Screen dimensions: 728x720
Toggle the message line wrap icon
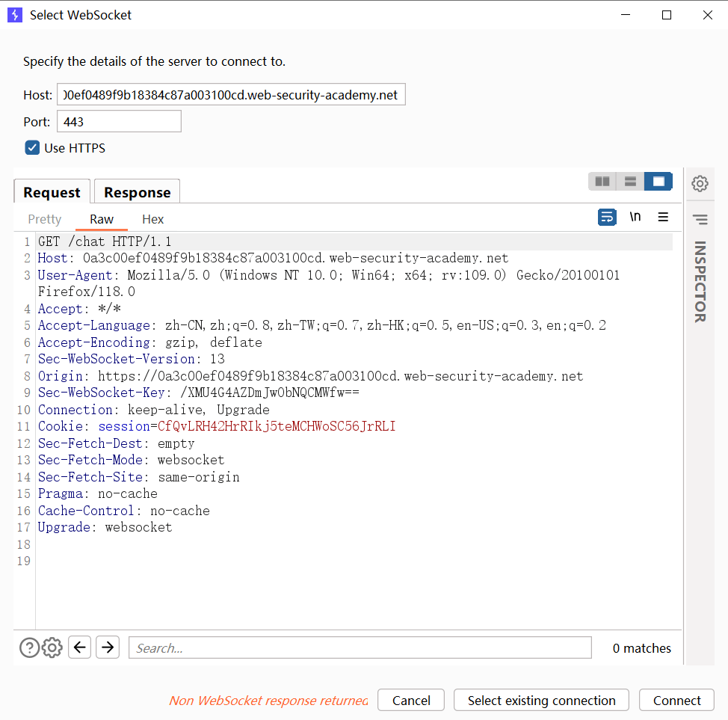[x=607, y=218]
